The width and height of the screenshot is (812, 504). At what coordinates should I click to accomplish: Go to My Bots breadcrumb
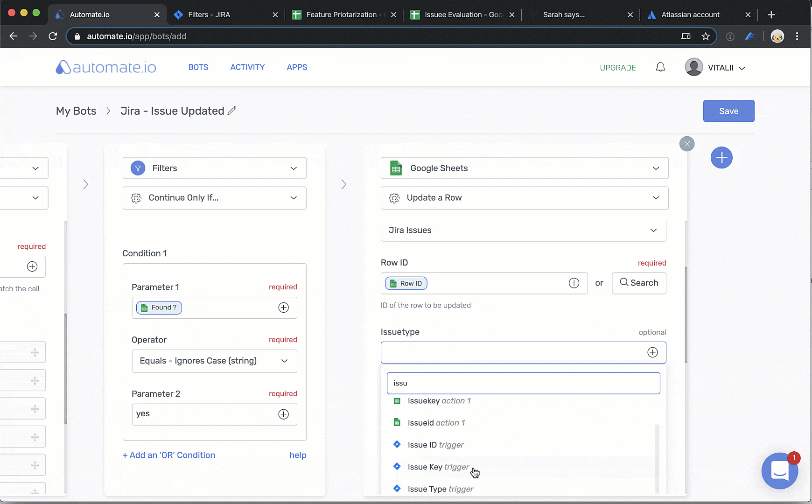coord(76,111)
